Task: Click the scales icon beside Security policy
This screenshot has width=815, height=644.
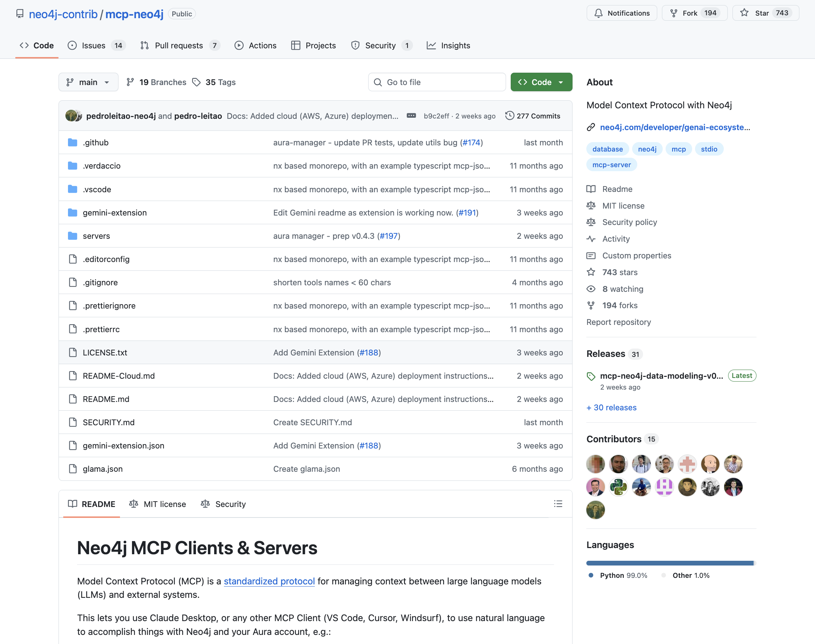Action: [591, 222]
